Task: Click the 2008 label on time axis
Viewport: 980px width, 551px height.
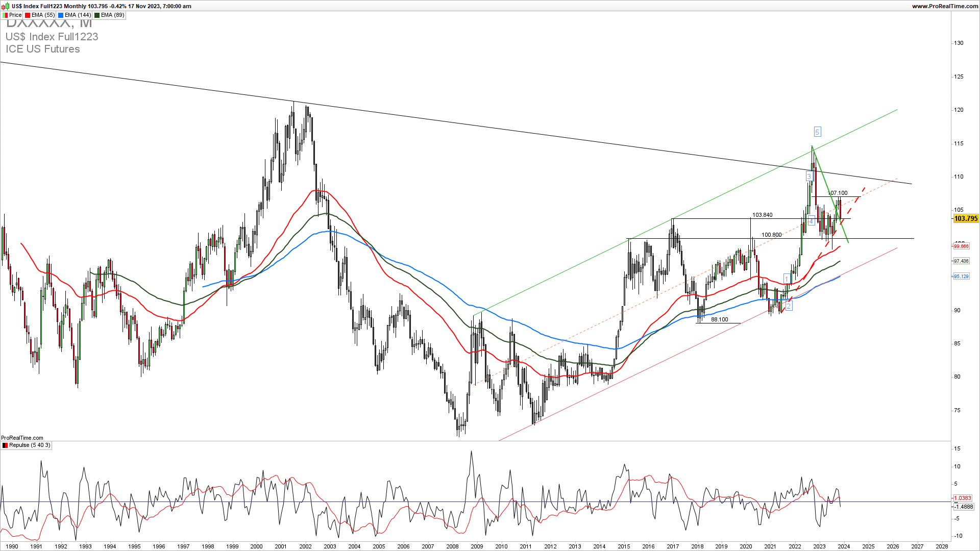Action: 452,546
